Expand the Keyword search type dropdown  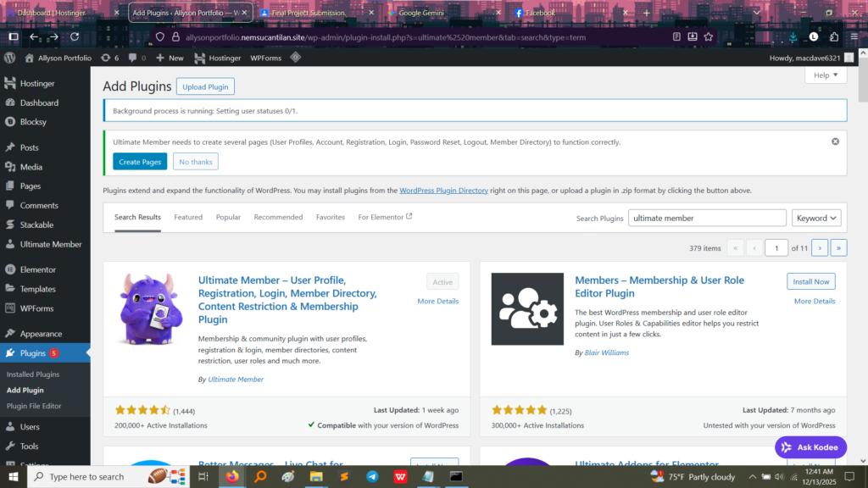[816, 218]
